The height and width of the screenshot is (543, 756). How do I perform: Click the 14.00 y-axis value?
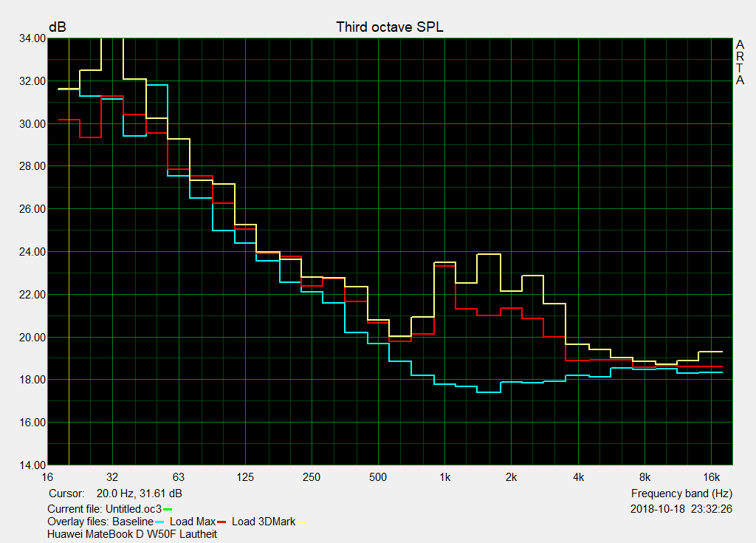(32, 465)
